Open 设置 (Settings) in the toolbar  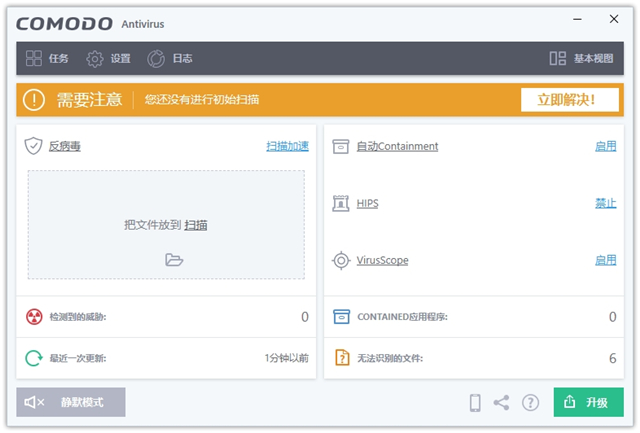click(108, 58)
